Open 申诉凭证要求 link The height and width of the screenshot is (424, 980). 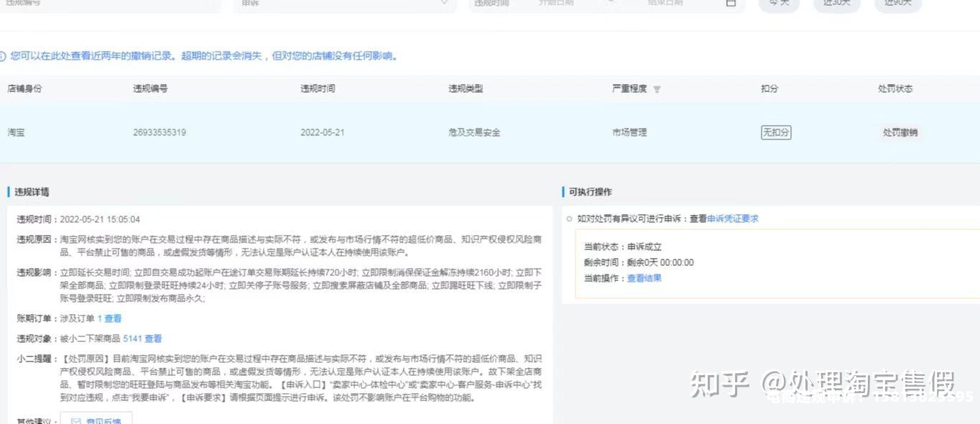point(733,218)
